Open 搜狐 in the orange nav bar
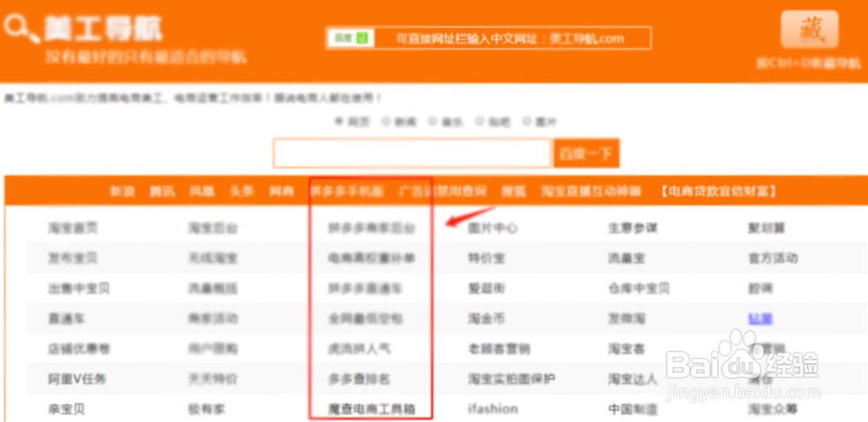 click(514, 192)
